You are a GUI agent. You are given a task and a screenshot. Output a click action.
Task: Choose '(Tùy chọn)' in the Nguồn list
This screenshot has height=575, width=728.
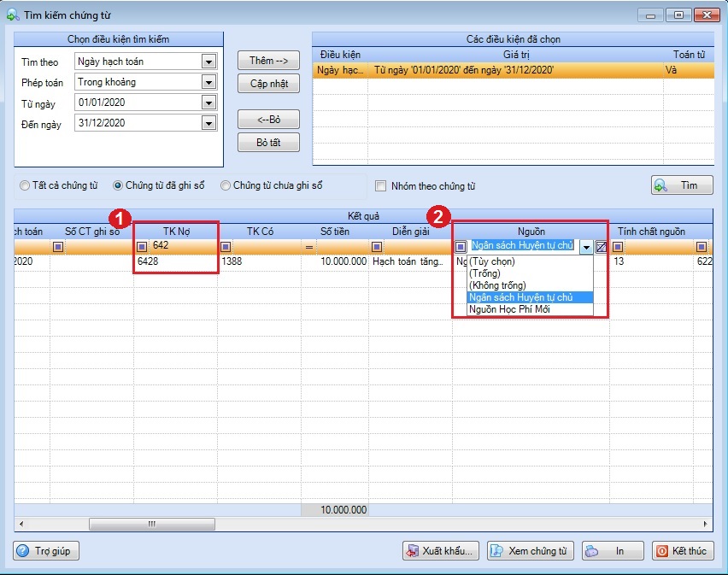[530, 261]
